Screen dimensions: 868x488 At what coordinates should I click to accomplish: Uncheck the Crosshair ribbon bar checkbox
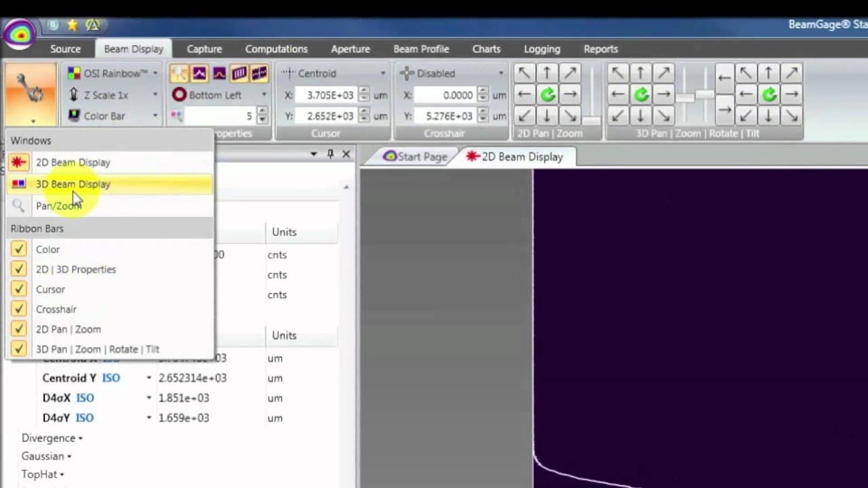19,309
